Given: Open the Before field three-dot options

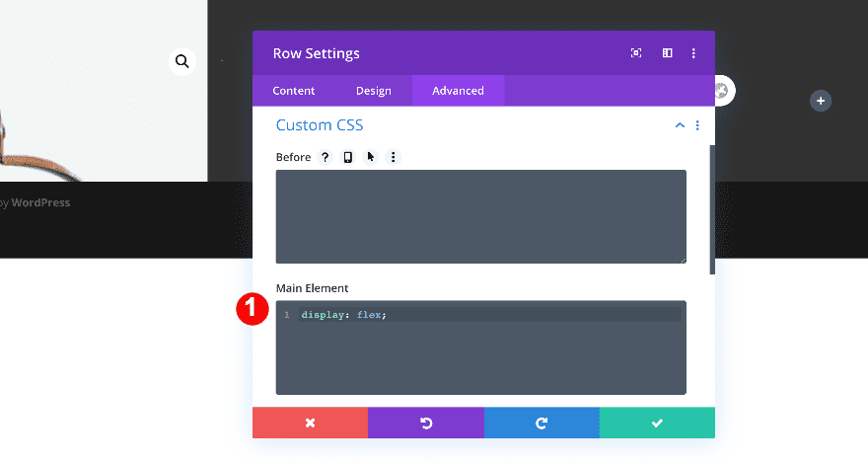Looking at the screenshot, I should coord(394,157).
